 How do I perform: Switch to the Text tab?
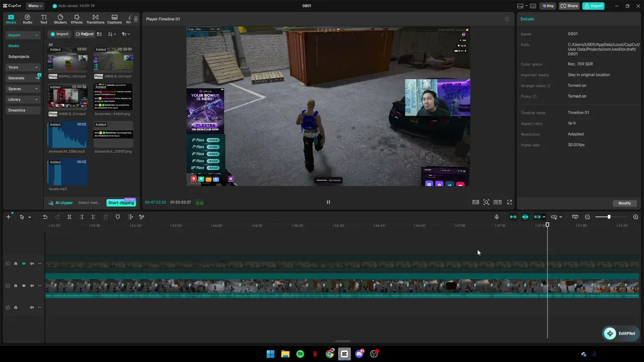pos(44,19)
